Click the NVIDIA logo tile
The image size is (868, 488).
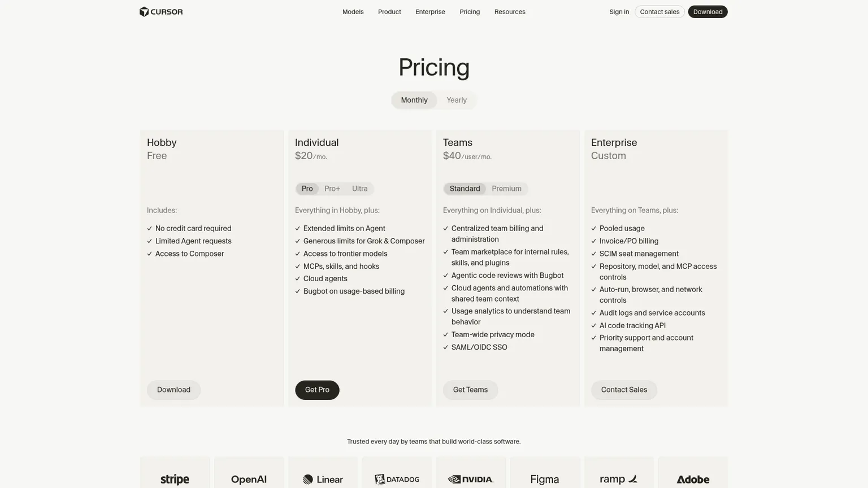(471, 473)
